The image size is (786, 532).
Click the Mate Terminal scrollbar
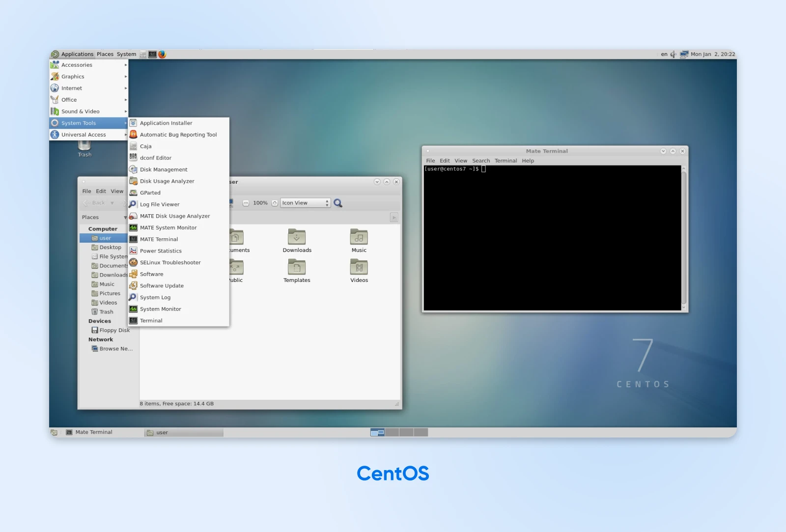coord(684,238)
